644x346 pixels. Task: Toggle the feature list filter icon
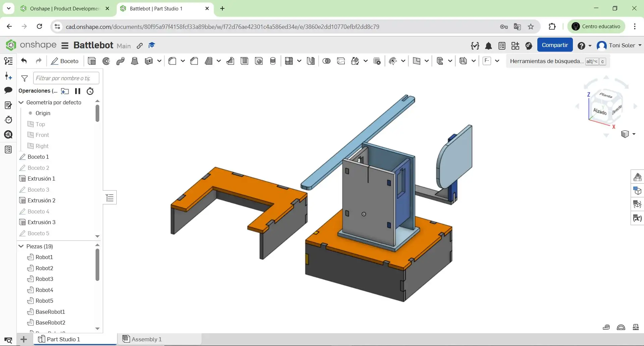[x=24, y=79]
